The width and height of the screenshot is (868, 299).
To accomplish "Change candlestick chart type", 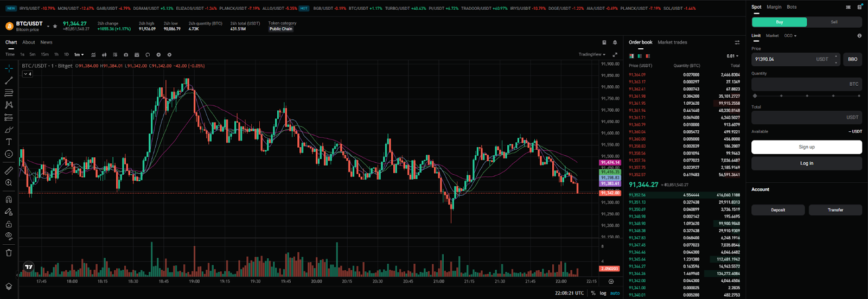I will click(104, 54).
